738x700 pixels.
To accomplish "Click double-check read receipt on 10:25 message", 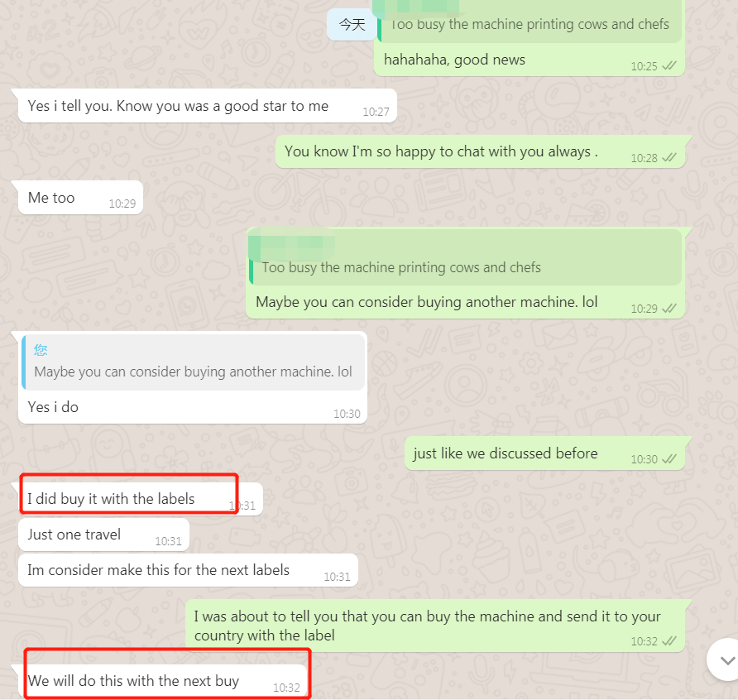I will (669, 66).
